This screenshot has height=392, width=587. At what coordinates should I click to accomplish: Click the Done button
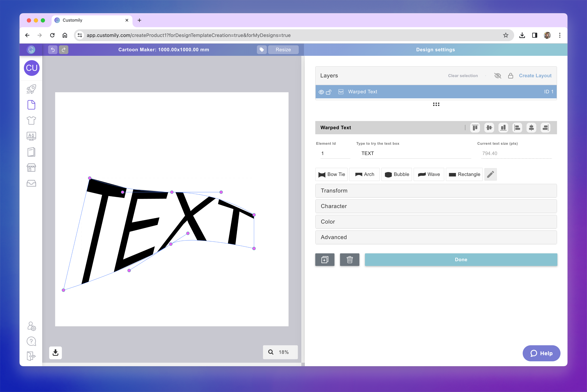tap(461, 259)
